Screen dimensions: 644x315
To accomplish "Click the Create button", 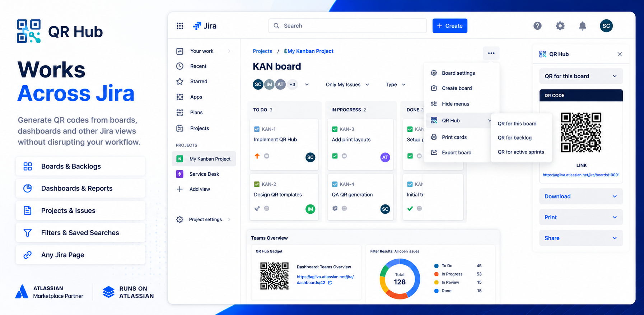I will pyautogui.click(x=450, y=26).
